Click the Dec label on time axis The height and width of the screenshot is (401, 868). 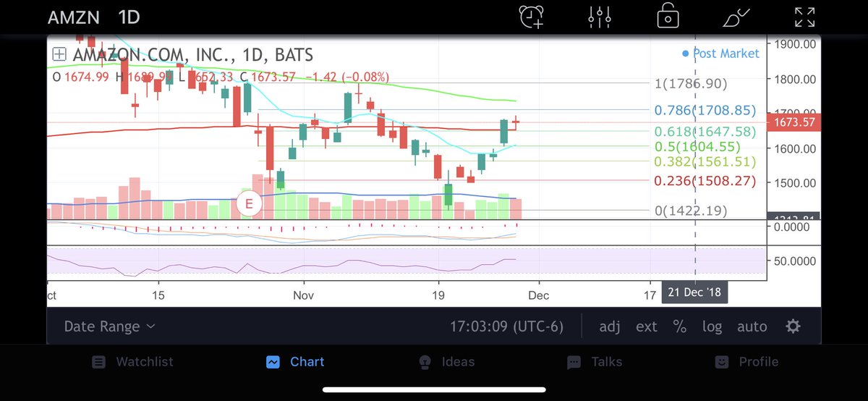click(538, 295)
